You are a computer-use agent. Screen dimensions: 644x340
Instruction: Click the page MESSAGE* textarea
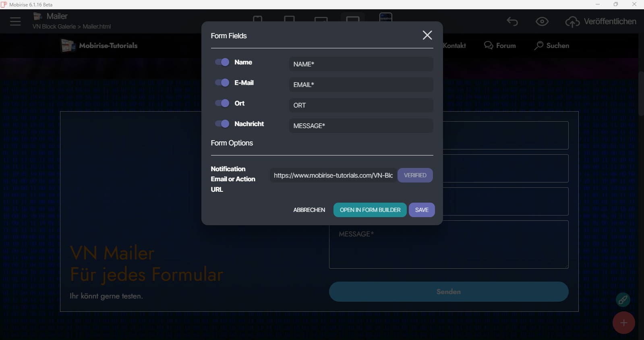pyautogui.click(x=449, y=245)
